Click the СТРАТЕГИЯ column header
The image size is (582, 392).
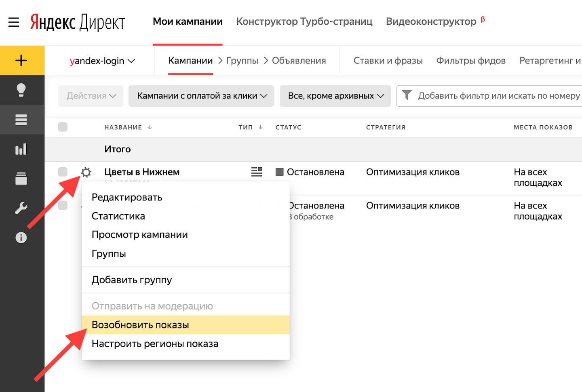tap(386, 127)
